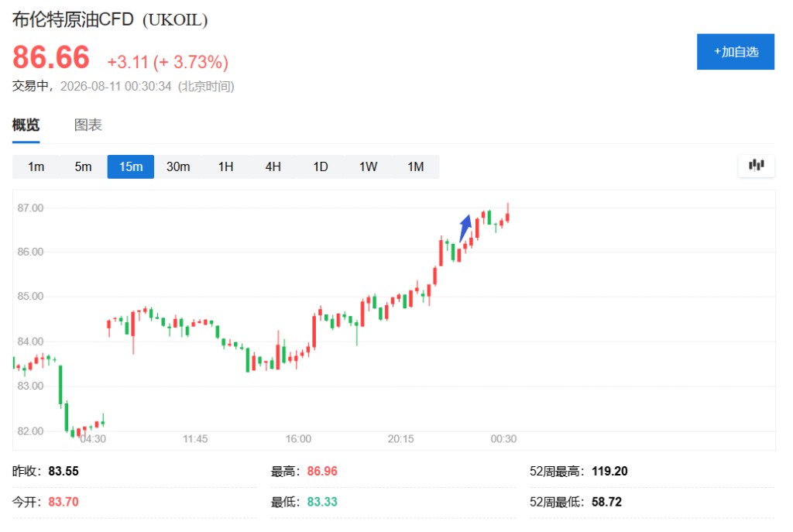Open the 概览 tab

click(x=26, y=125)
